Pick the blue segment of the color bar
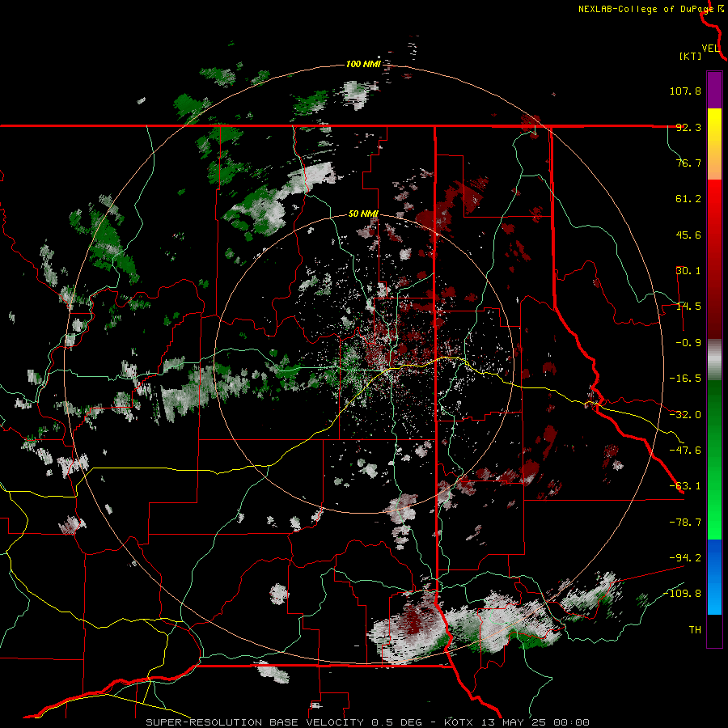Screen dimensions: 728x728 point(714,577)
